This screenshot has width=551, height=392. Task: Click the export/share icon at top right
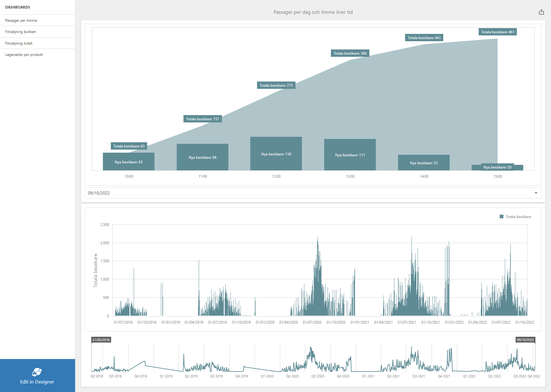(541, 12)
